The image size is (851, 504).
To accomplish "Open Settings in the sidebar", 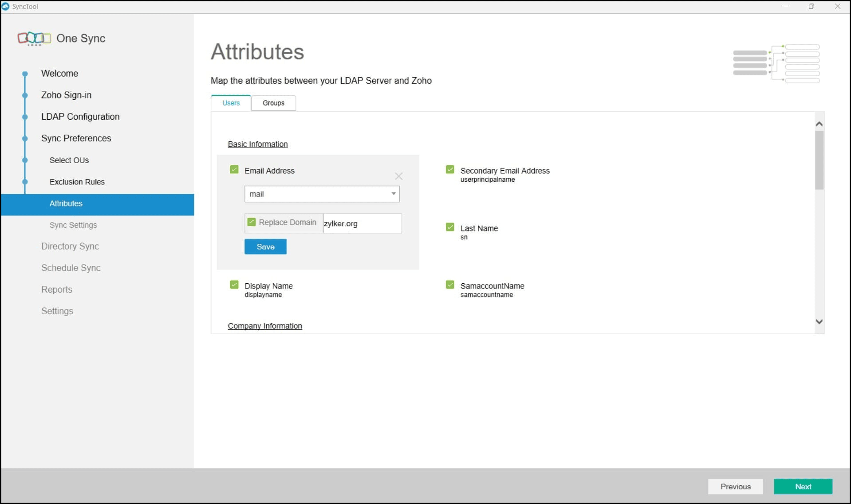I will [57, 312].
